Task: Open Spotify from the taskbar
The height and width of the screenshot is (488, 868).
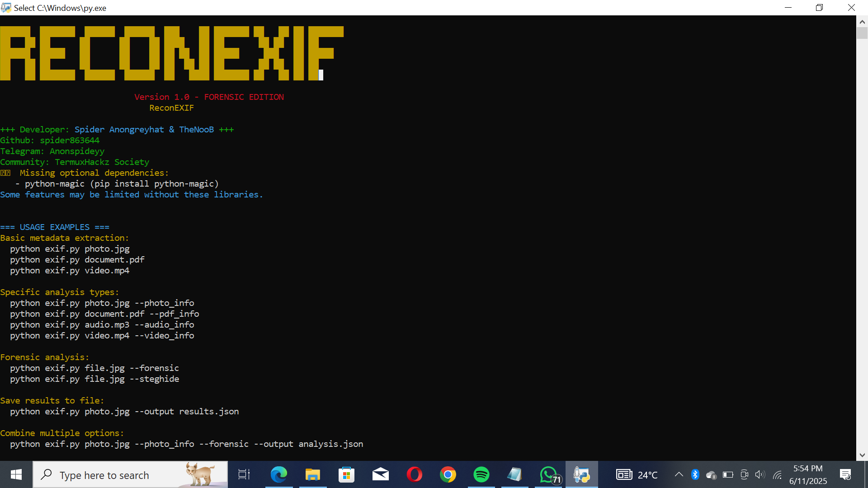Action: point(481,474)
